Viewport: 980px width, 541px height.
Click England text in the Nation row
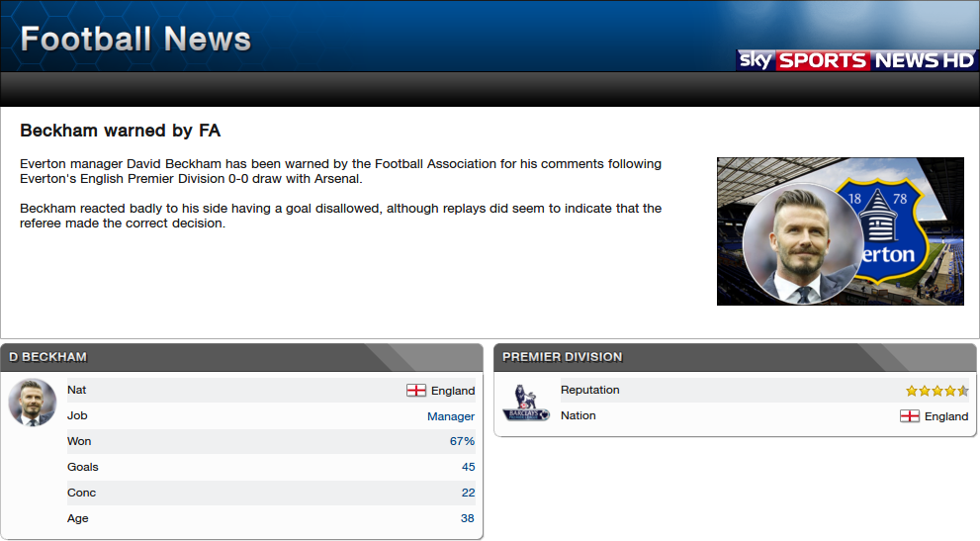tap(946, 416)
